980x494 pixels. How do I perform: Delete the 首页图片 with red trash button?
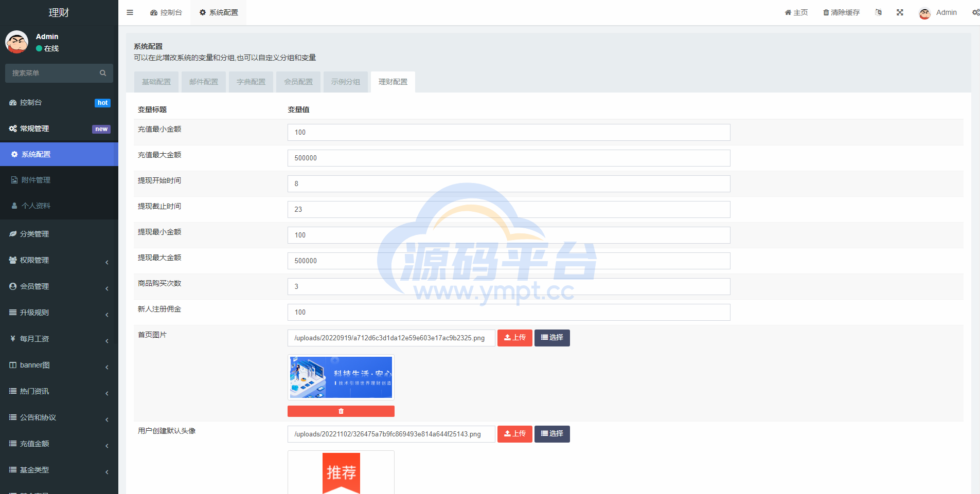(x=341, y=411)
